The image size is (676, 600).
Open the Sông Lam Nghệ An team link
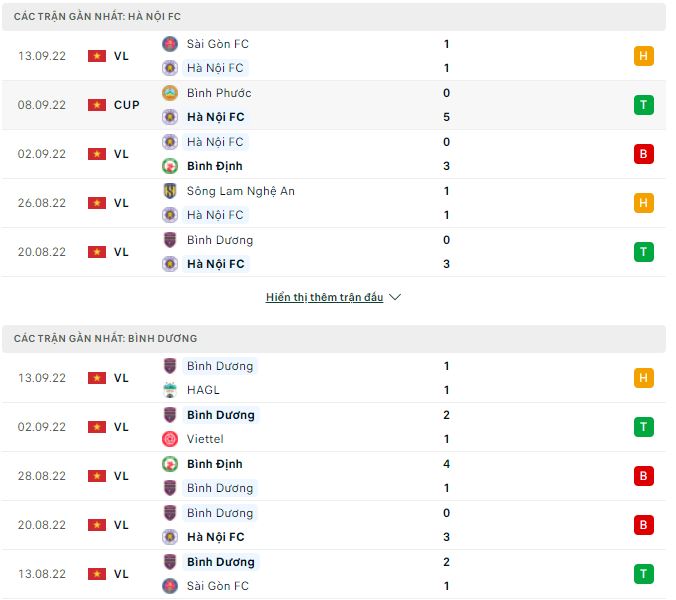point(240,191)
